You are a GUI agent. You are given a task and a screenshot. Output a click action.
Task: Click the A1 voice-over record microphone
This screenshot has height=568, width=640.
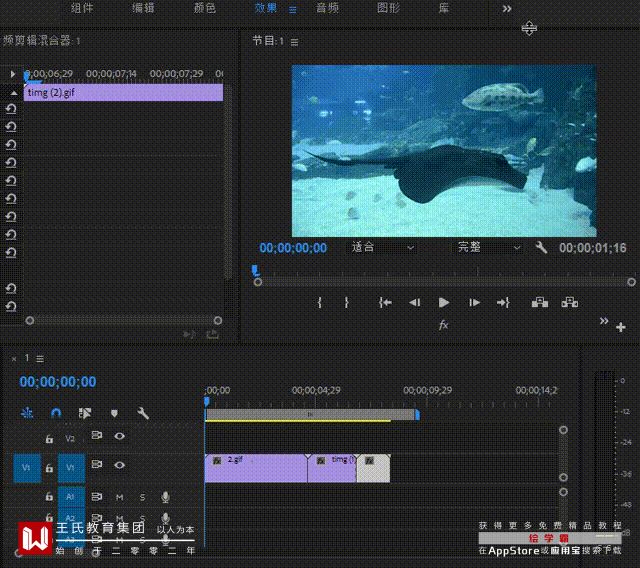pos(165,497)
